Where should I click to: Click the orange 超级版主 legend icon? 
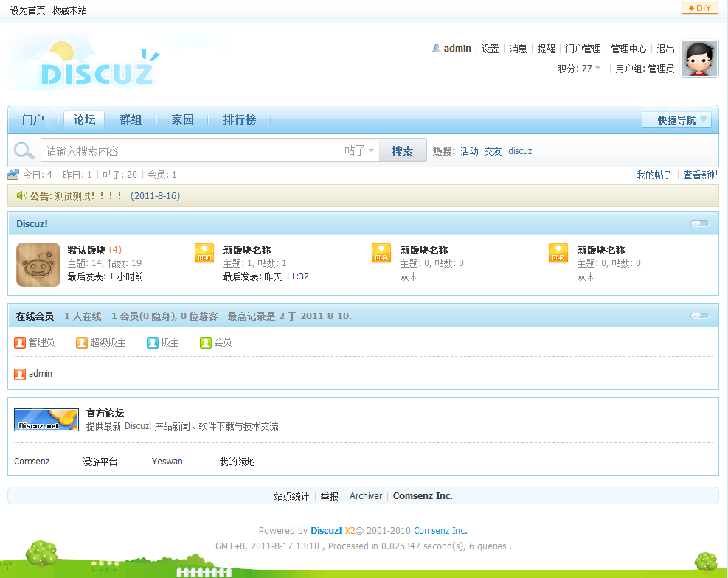coord(82,343)
